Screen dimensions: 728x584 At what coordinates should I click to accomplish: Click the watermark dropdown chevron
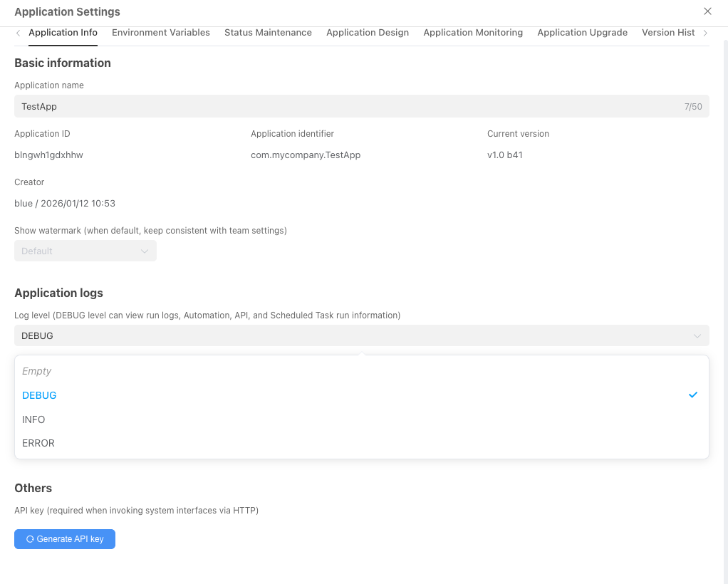(145, 251)
